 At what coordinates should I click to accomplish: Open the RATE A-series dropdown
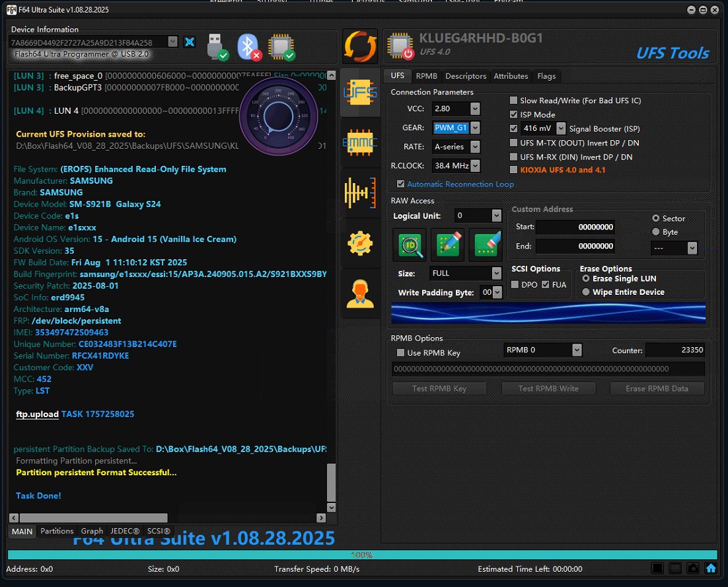click(475, 147)
